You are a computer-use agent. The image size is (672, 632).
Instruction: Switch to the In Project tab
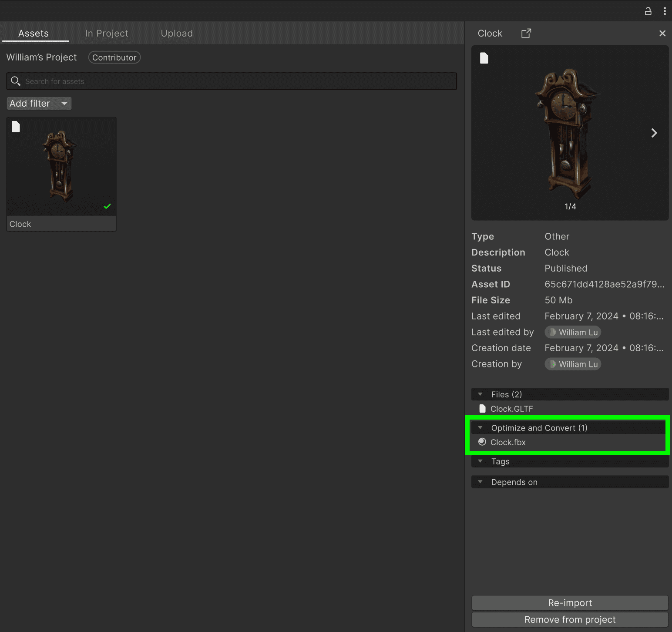107,33
